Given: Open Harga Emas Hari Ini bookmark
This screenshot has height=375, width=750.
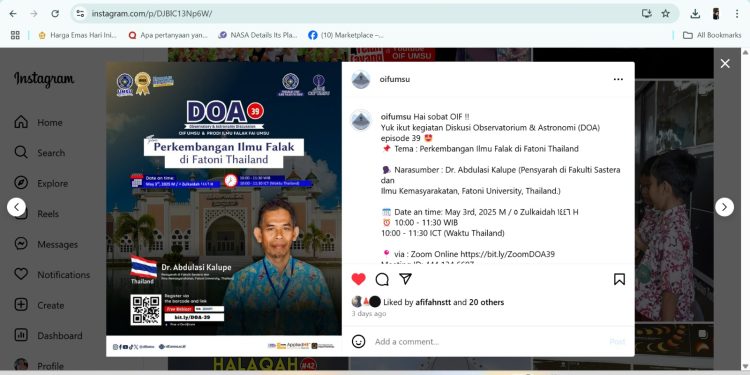Looking at the screenshot, I should [77, 35].
